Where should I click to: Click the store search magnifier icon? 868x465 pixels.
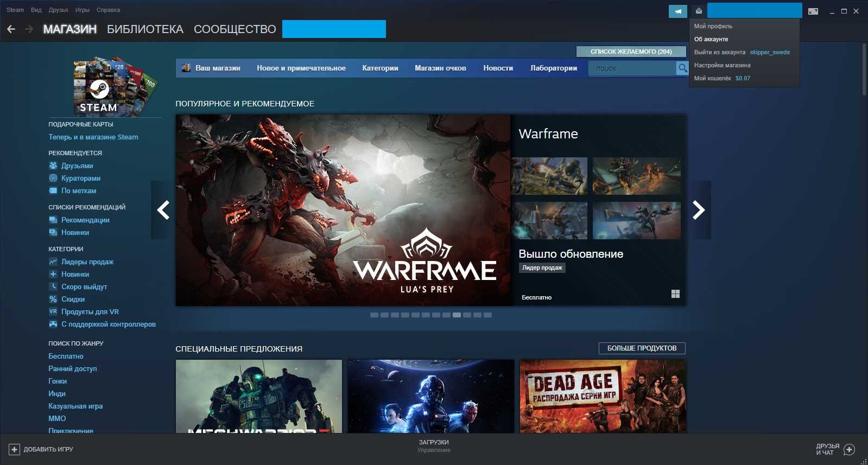tap(682, 68)
